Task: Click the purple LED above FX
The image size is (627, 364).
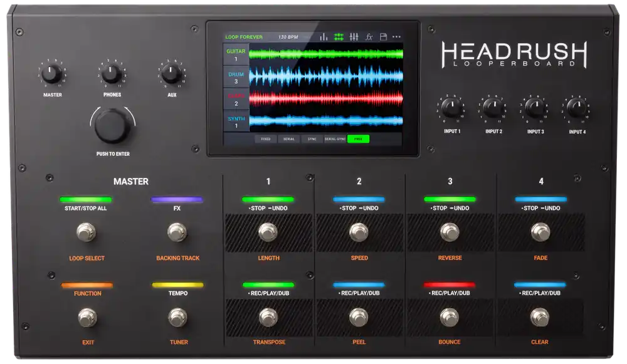Action: 177,199
